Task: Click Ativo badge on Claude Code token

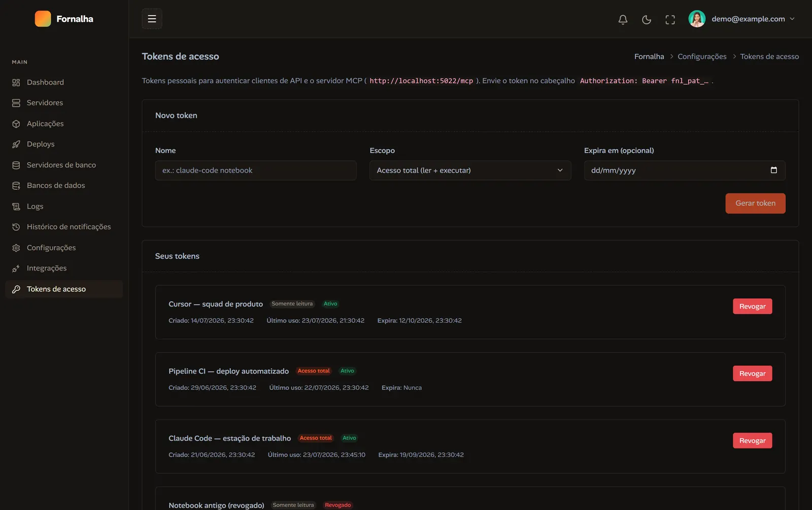Action: [349, 438]
